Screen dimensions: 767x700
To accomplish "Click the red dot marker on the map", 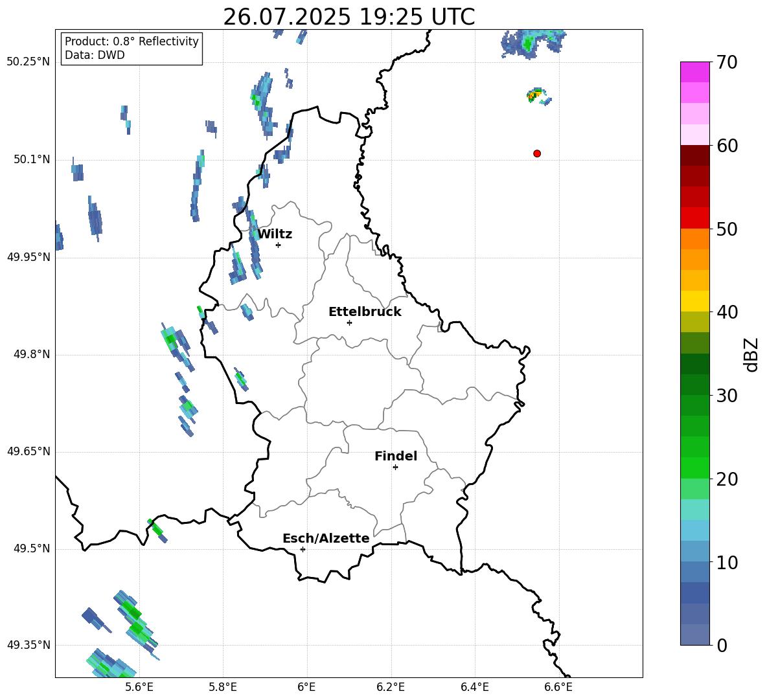I will pyautogui.click(x=537, y=153).
